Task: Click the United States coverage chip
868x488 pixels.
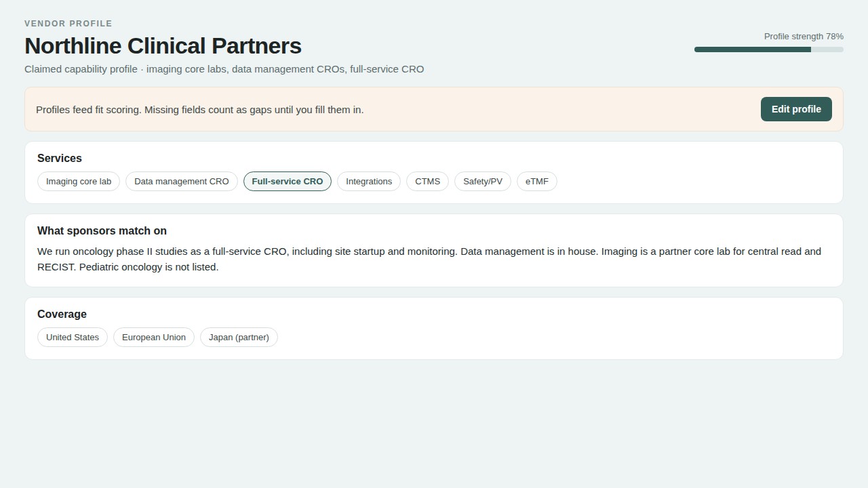Action: coord(73,338)
